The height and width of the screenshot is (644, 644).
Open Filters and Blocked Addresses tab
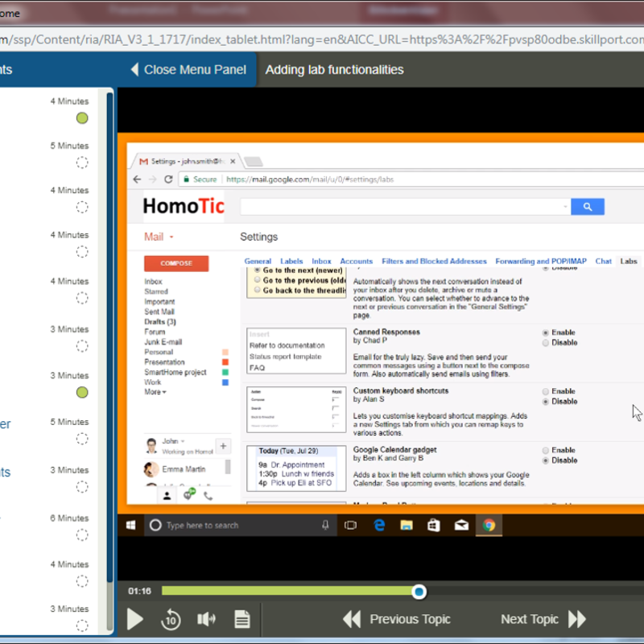(x=434, y=261)
